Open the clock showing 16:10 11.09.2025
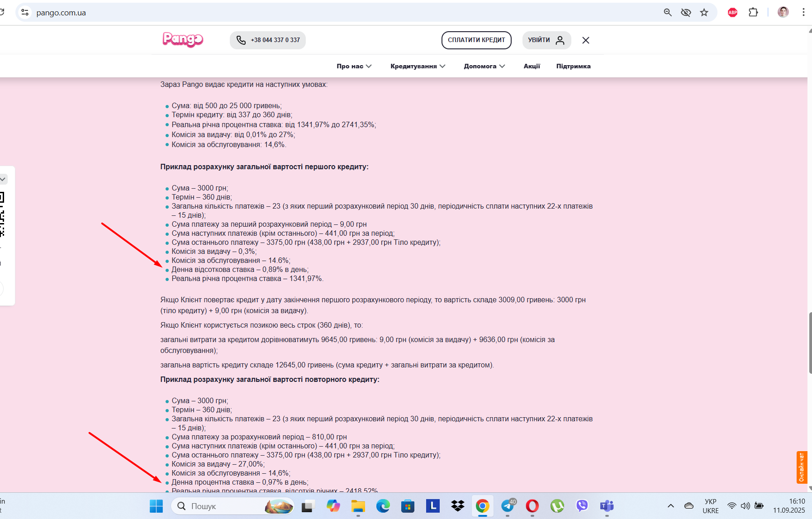 point(789,506)
